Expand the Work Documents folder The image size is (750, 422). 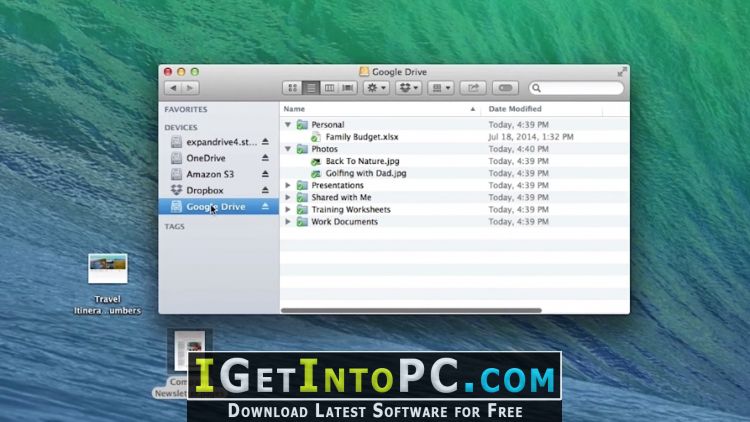[x=288, y=222]
